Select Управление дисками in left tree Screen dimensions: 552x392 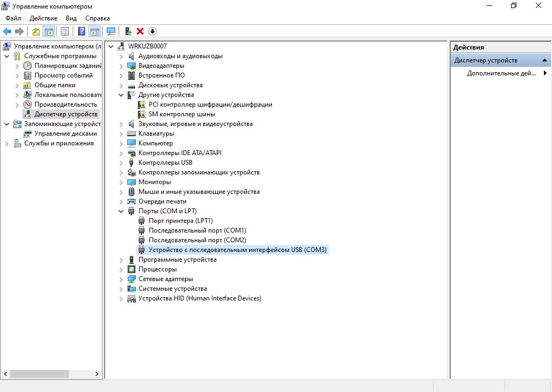tap(65, 134)
